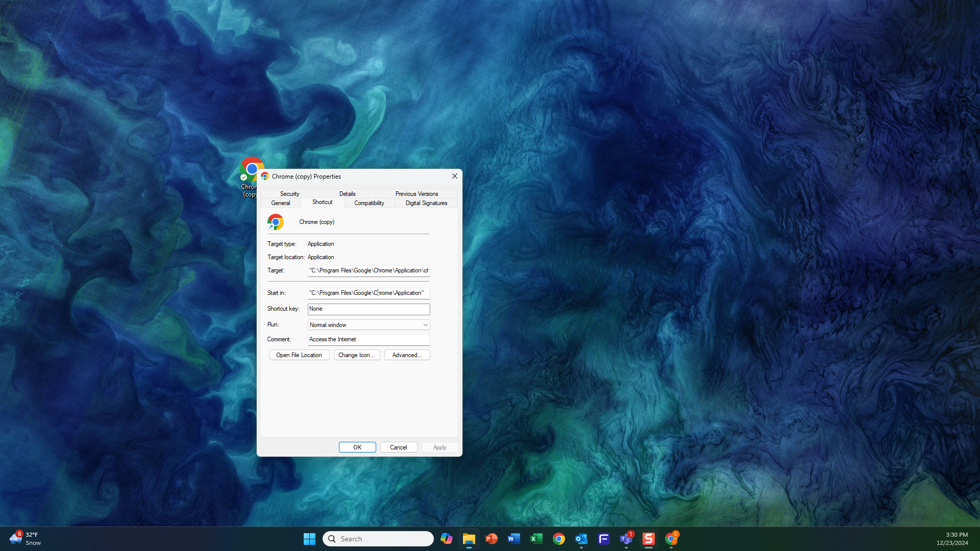Switch to the Security tab
Screen dimensions: 980x551
(x=289, y=194)
